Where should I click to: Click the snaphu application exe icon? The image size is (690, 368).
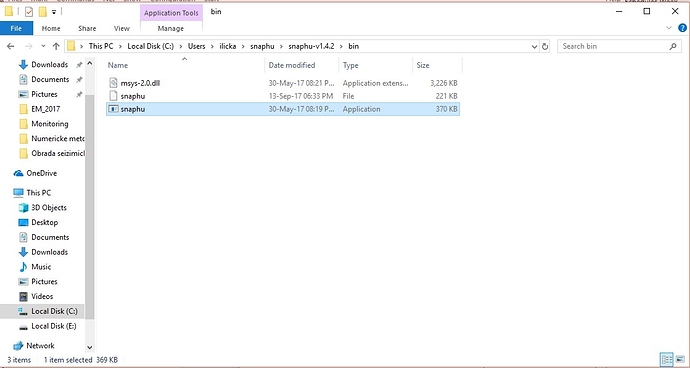[x=114, y=109]
